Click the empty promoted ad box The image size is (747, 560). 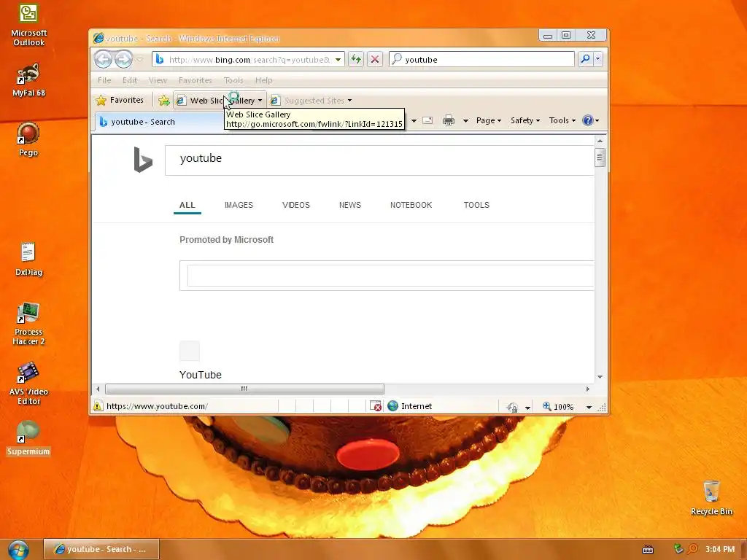pos(387,276)
